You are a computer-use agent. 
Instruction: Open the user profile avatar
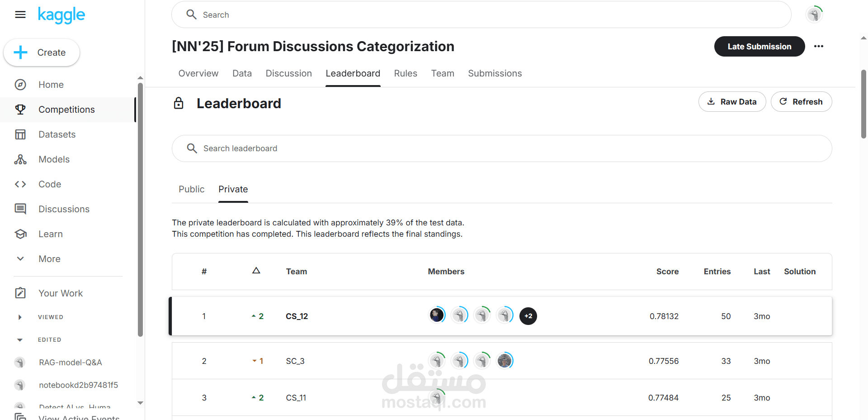[x=814, y=14]
